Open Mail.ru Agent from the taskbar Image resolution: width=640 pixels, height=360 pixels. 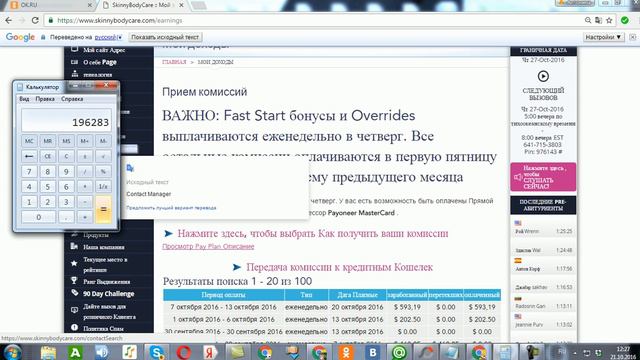click(x=399, y=352)
